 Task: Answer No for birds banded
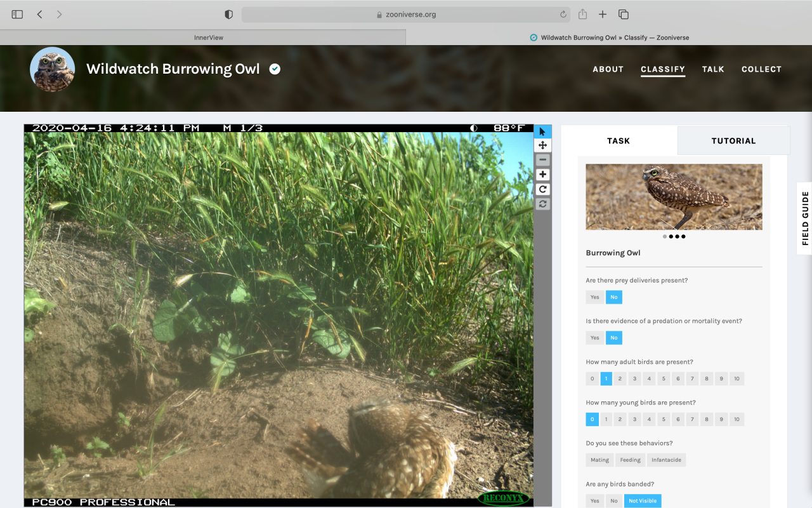614,500
